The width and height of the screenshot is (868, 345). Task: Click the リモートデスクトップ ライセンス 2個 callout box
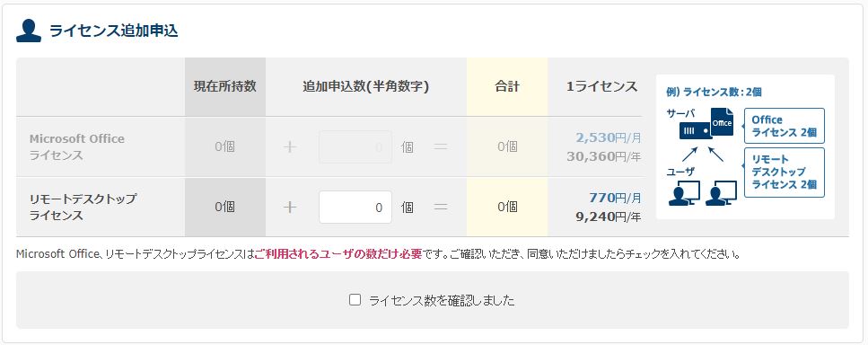tap(785, 172)
